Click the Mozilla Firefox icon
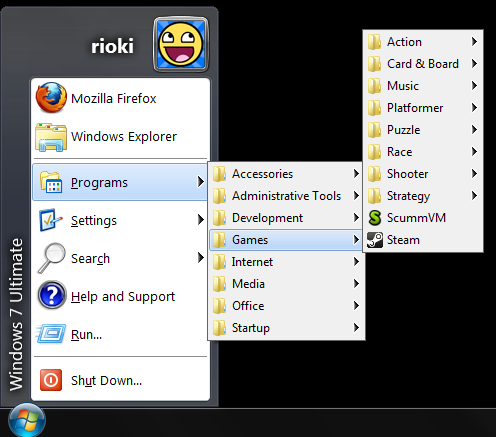Screen dimensions: 496x437 point(51,98)
